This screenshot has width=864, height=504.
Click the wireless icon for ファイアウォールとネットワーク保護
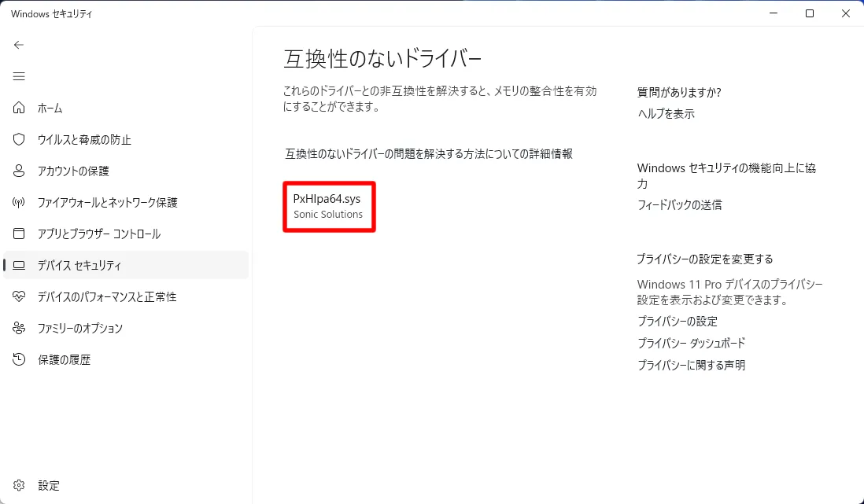coord(20,202)
